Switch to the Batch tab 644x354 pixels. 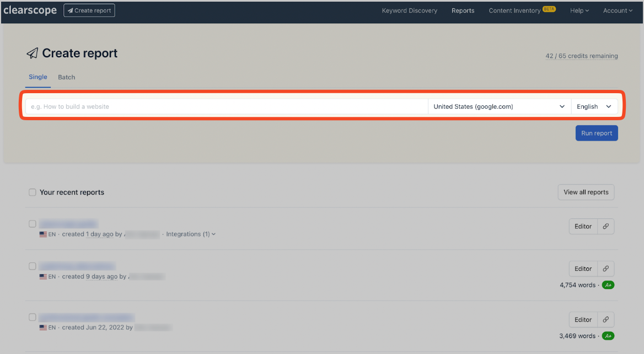(67, 77)
